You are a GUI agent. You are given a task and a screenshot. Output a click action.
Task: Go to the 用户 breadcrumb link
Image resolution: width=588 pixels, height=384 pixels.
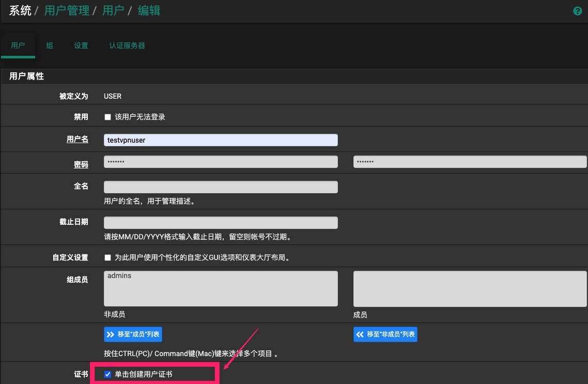113,11
